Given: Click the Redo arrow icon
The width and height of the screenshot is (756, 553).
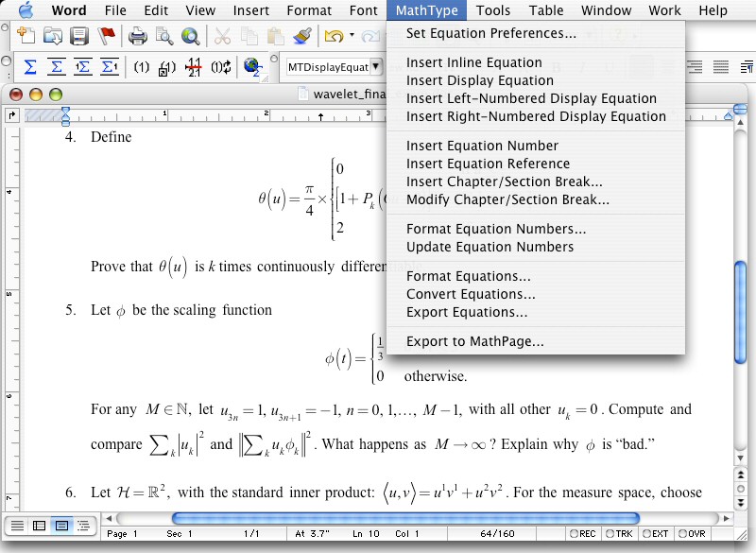Looking at the screenshot, I should [x=370, y=36].
